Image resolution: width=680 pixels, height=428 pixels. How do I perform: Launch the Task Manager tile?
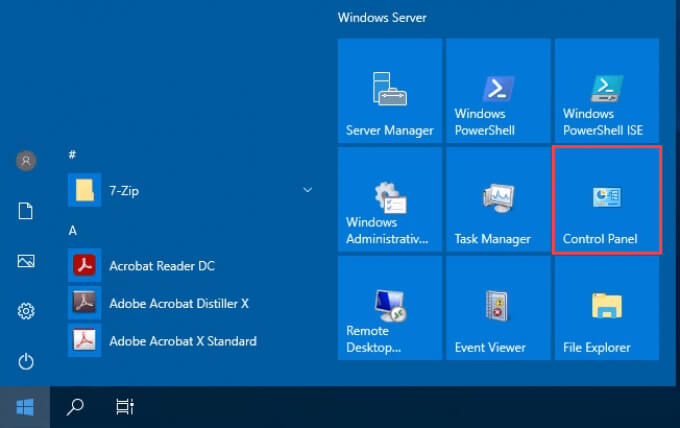[x=498, y=199]
